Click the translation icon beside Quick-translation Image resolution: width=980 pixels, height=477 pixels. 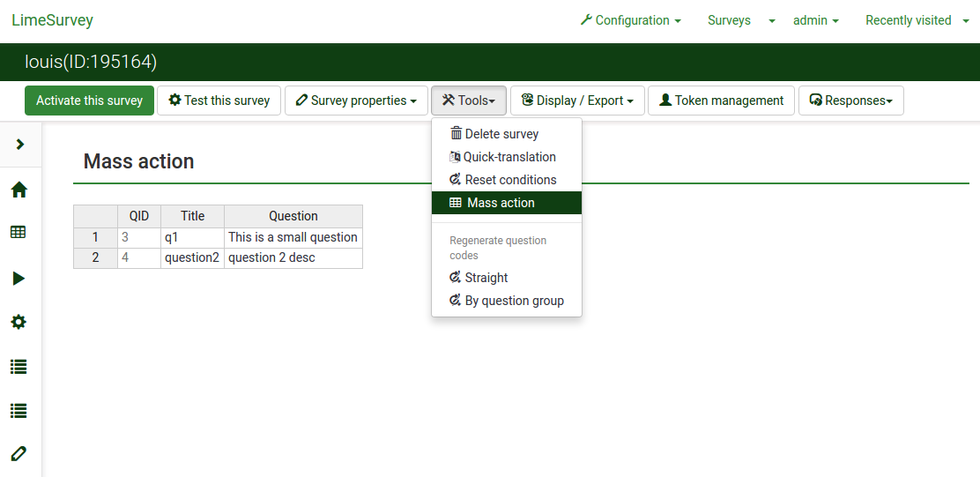tap(455, 157)
